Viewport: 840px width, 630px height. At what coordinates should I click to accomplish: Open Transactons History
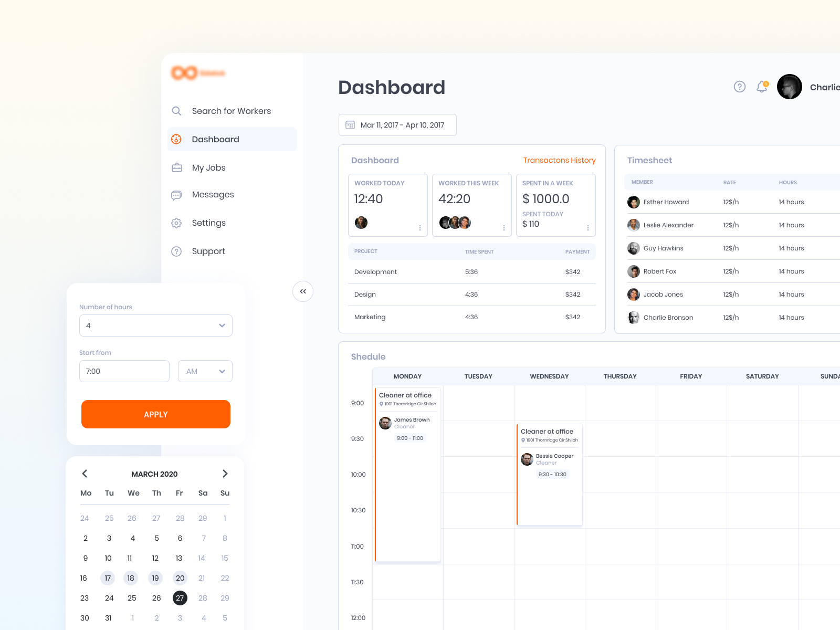tap(559, 160)
